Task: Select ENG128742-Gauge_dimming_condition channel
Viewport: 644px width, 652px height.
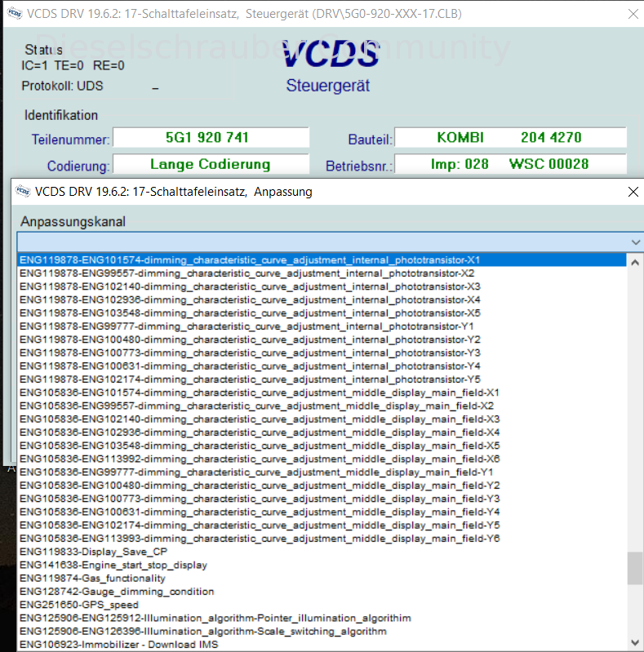Action: [322, 592]
